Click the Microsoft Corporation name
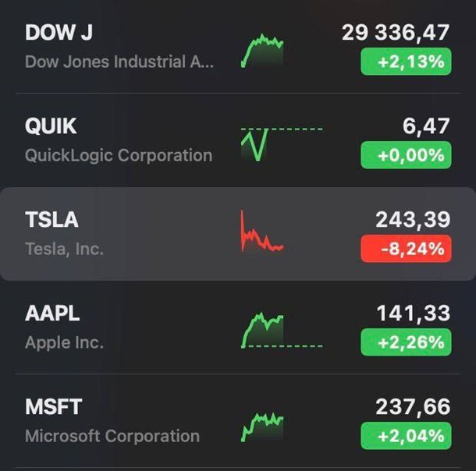The width and height of the screenshot is (476, 471). (112, 436)
